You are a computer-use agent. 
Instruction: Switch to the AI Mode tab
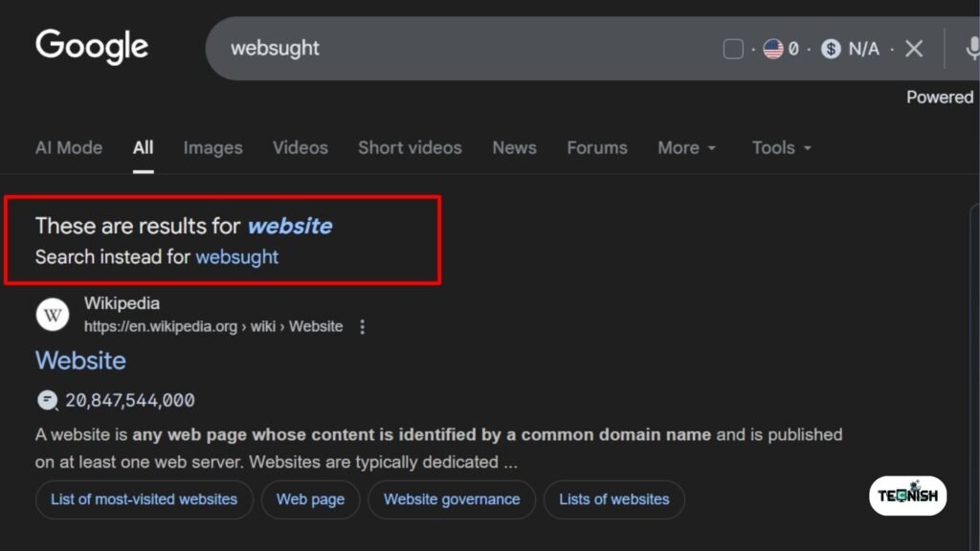click(x=68, y=147)
